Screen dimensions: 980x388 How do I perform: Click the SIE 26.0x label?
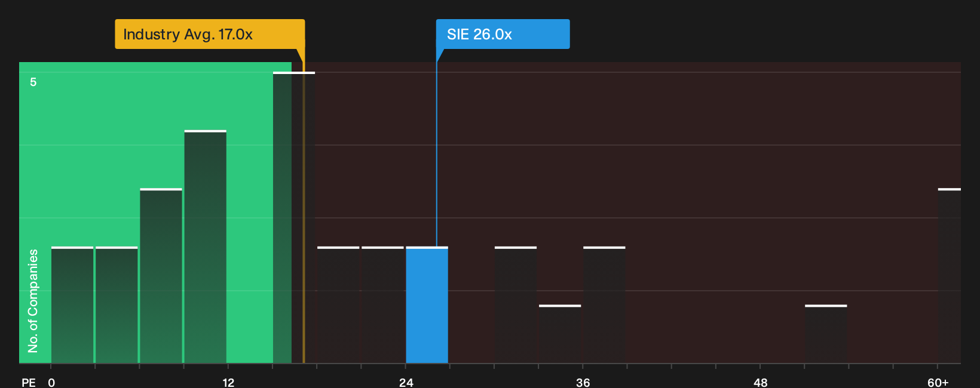pos(503,34)
